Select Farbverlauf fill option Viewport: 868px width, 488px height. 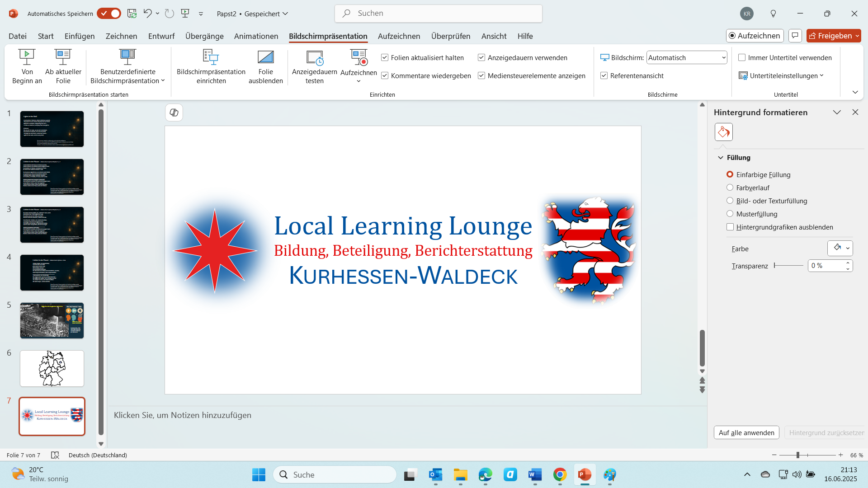click(730, 188)
